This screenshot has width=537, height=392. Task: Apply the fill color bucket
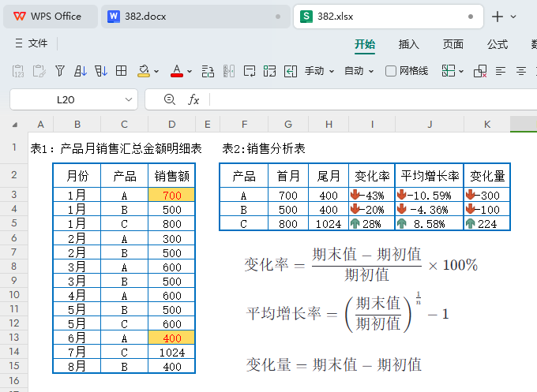click(144, 71)
